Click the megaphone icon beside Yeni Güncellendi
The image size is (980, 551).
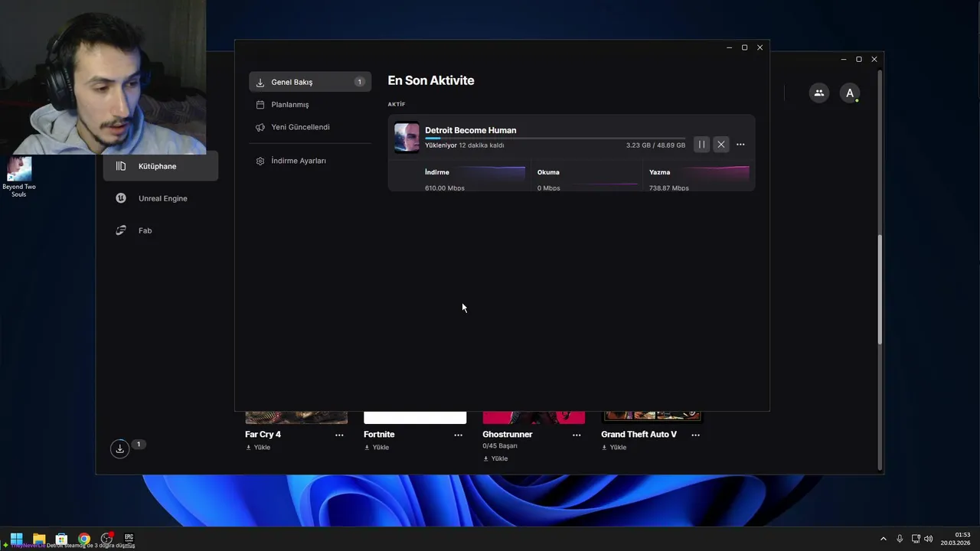tap(260, 127)
